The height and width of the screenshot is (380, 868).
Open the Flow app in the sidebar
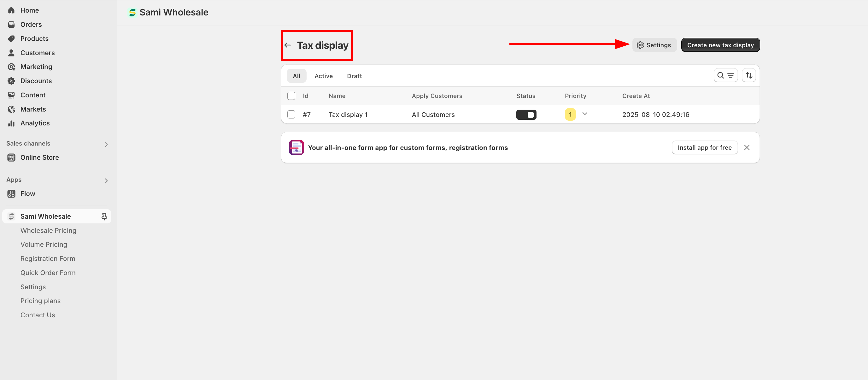pyautogui.click(x=28, y=194)
